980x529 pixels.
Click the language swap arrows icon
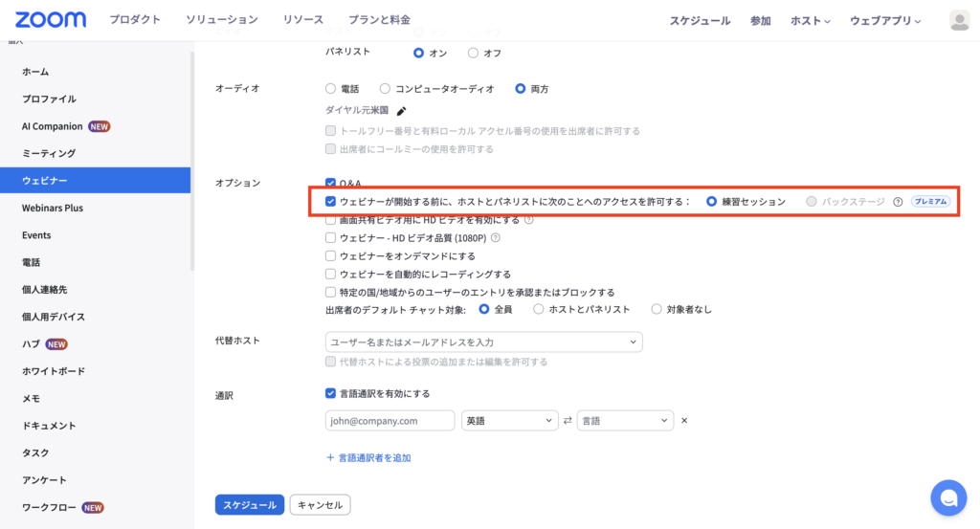pyautogui.click(x=568, y=421)
